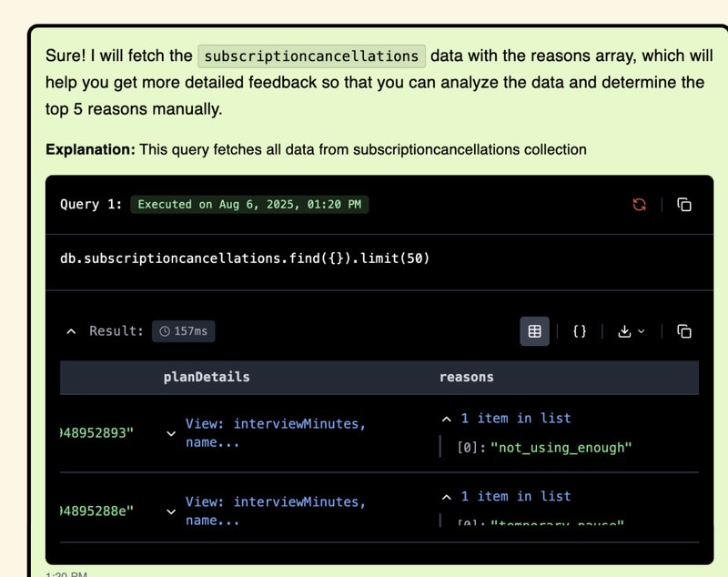This screenshot has width=728, height=577.
Task: Switch to JSON view with curly braces icon
Action: click(579, 331)
